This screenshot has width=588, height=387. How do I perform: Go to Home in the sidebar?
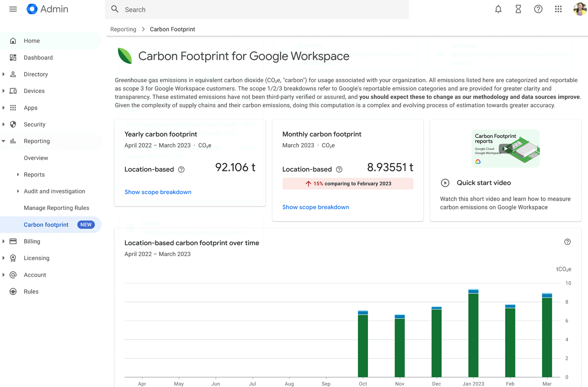(x=51, y=41)
